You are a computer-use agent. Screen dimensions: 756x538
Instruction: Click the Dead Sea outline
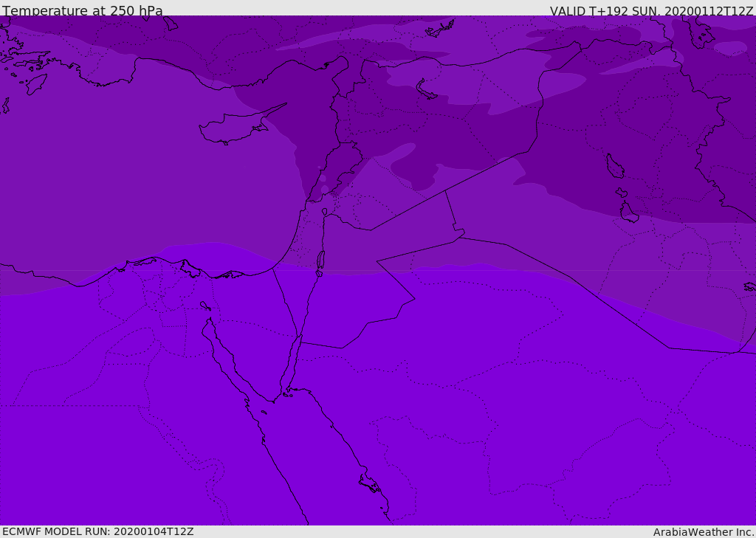pos(320,261)
